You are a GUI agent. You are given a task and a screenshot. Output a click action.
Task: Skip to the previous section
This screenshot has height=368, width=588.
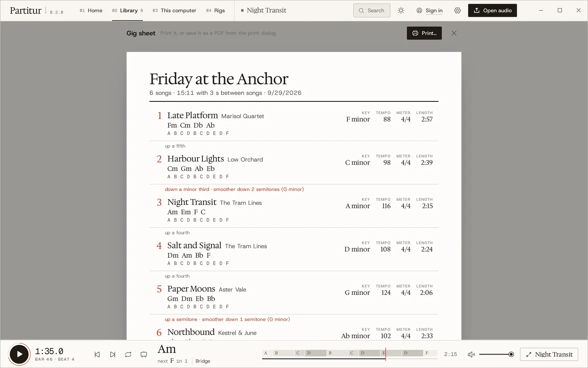point(97,355)
